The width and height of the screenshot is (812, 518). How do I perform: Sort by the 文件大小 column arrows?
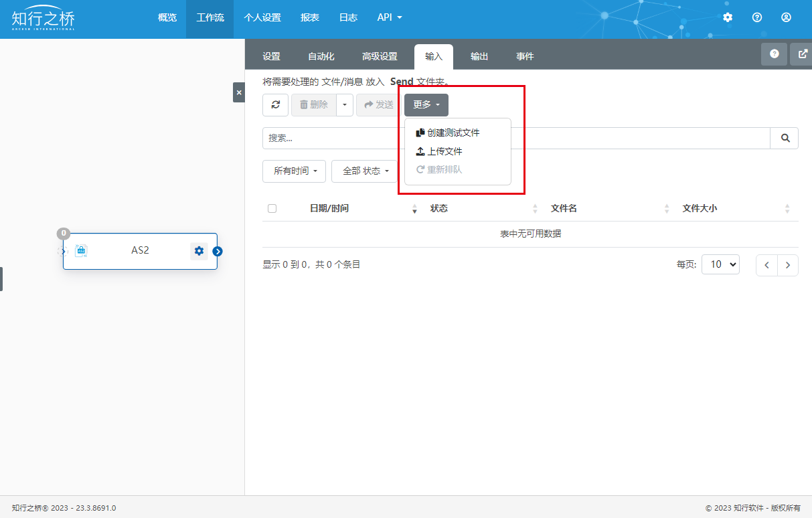(787, 209)
